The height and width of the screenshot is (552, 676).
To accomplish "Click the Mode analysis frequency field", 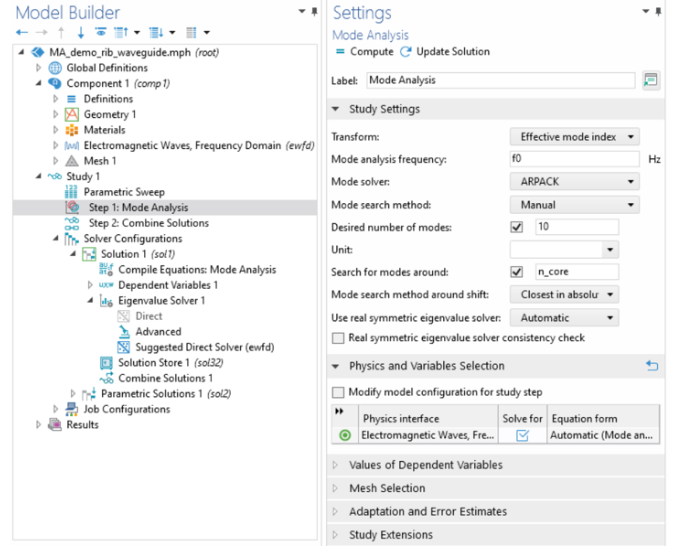I will [x=574, y=159].
